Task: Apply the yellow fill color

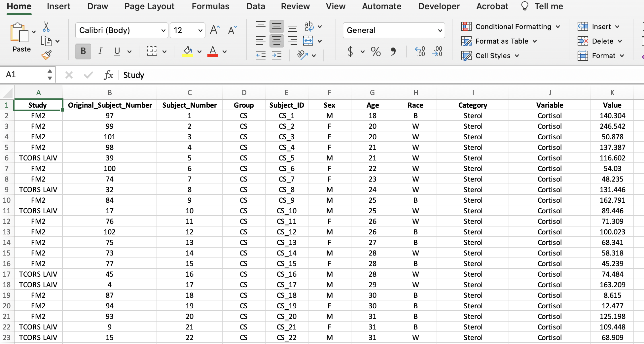Action: click(x=188, y=51)
